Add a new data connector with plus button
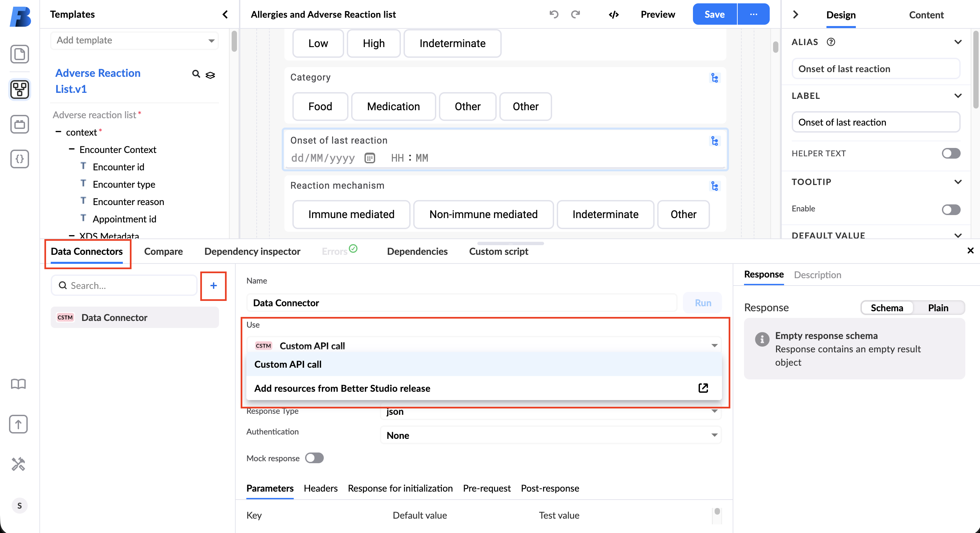The image size is (980, 533). [x=213, y=286]
